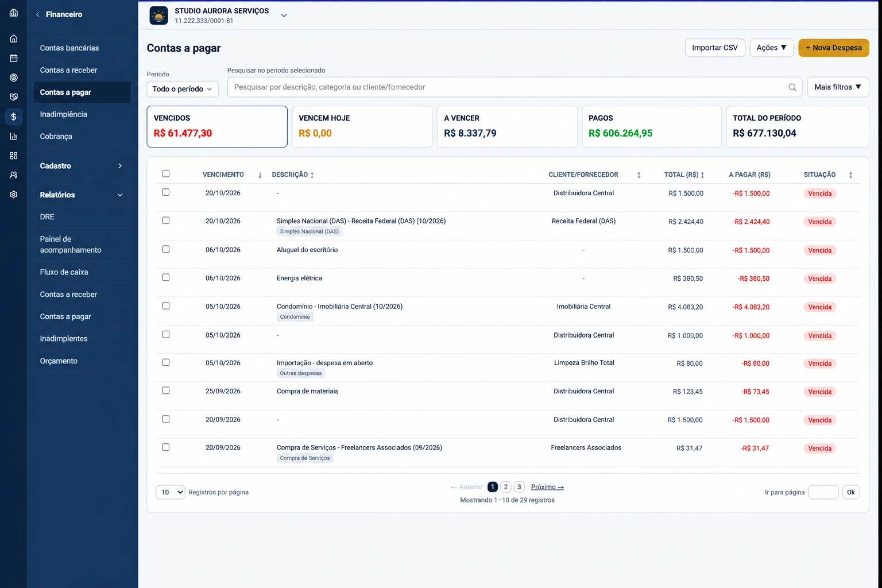Screen dimensions: 882x588
Task: Check the Simples Nacional (DAS) row checkbox
Action: [166, 220]
